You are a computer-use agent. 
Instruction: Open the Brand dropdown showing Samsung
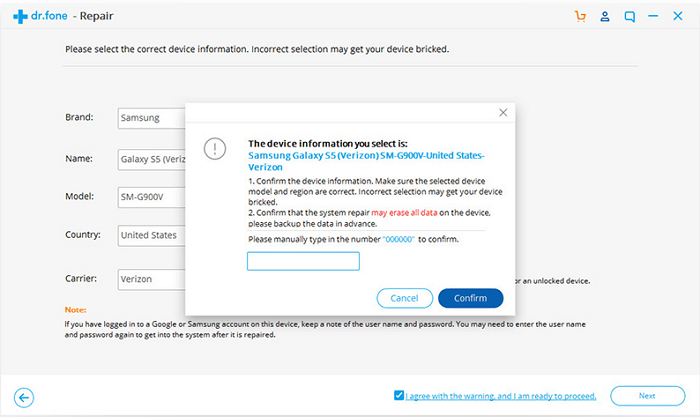[x=151, y=118]
